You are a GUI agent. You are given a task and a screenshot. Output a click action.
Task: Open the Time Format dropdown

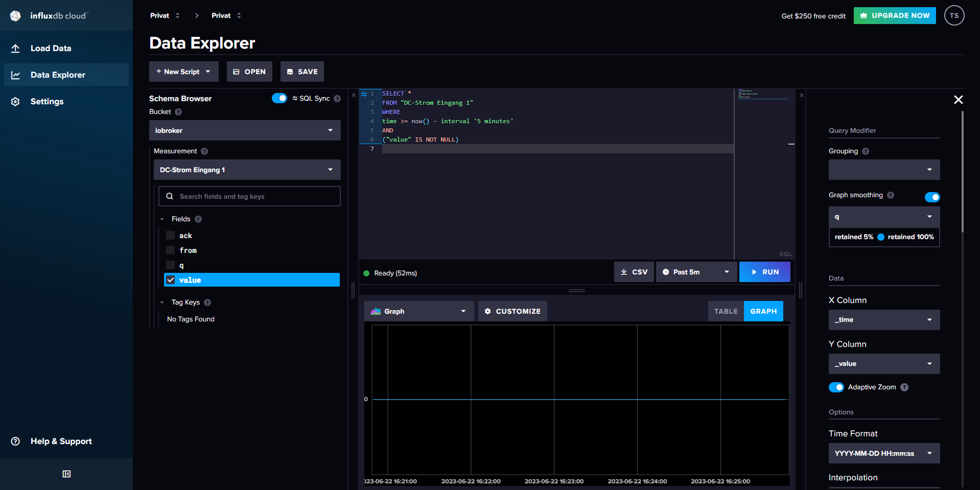(x=884, y=453)
